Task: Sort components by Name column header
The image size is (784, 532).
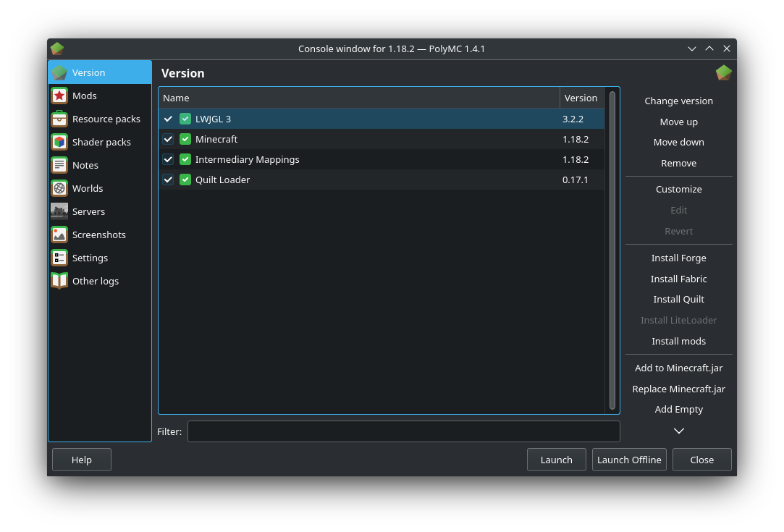Action: tap(359, 98)
